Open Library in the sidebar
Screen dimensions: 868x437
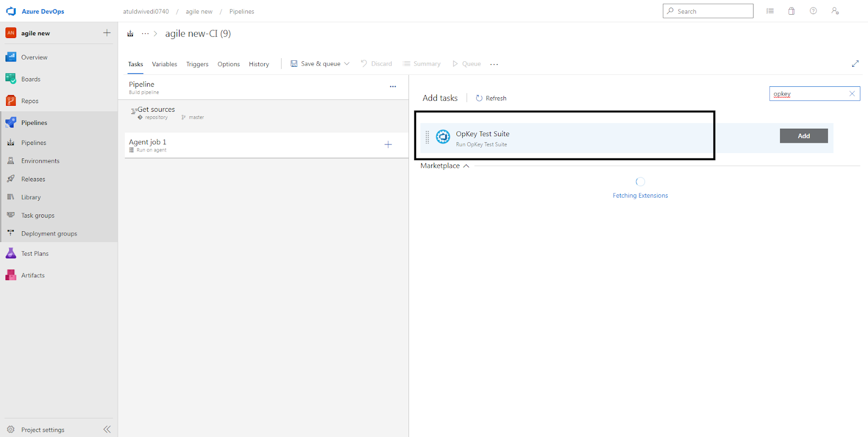pyautogui.click(x=31, y=197)
